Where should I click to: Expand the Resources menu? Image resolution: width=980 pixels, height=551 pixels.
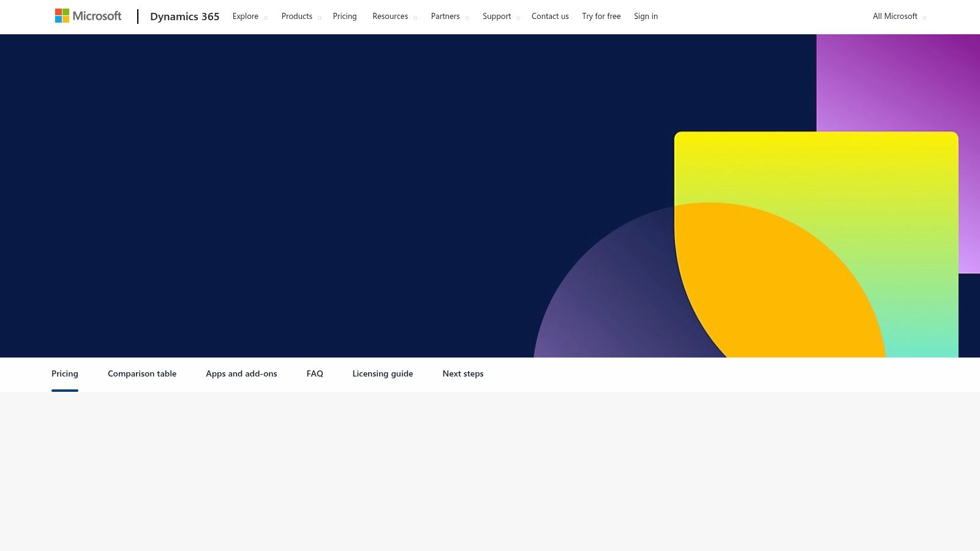394,17
